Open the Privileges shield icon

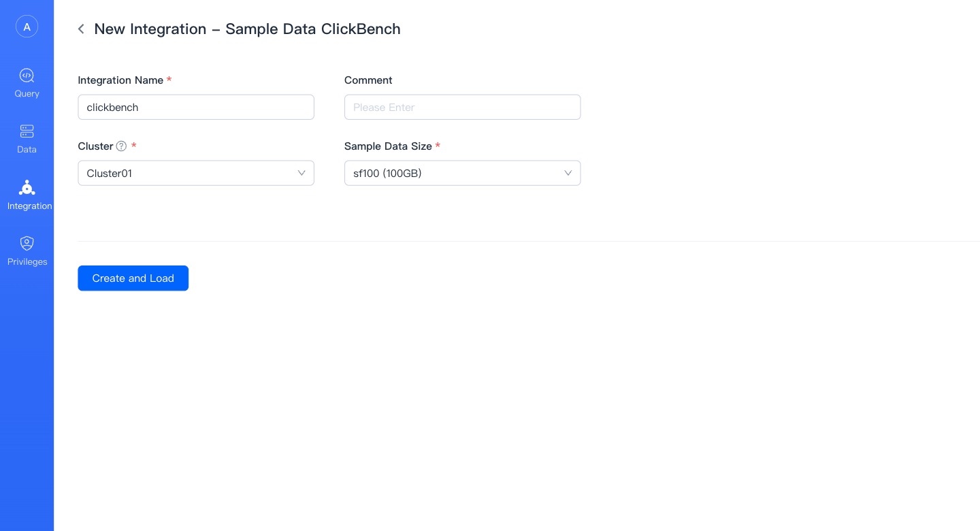pyautogui.click(x=27, y=244)
